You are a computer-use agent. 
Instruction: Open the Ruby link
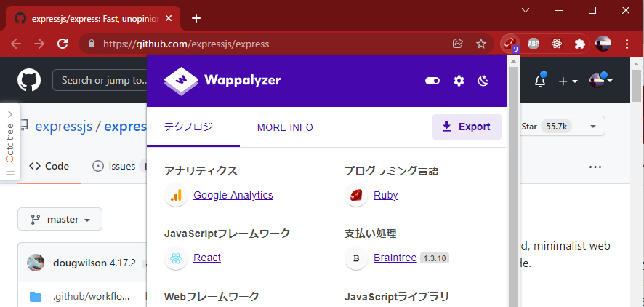[x=386, y=195]
